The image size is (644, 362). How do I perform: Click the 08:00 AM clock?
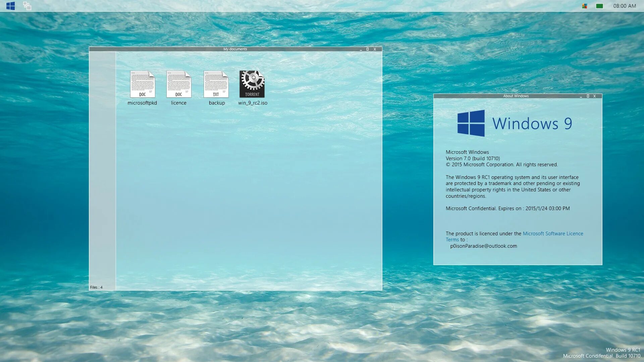click(x=624, y=6)
